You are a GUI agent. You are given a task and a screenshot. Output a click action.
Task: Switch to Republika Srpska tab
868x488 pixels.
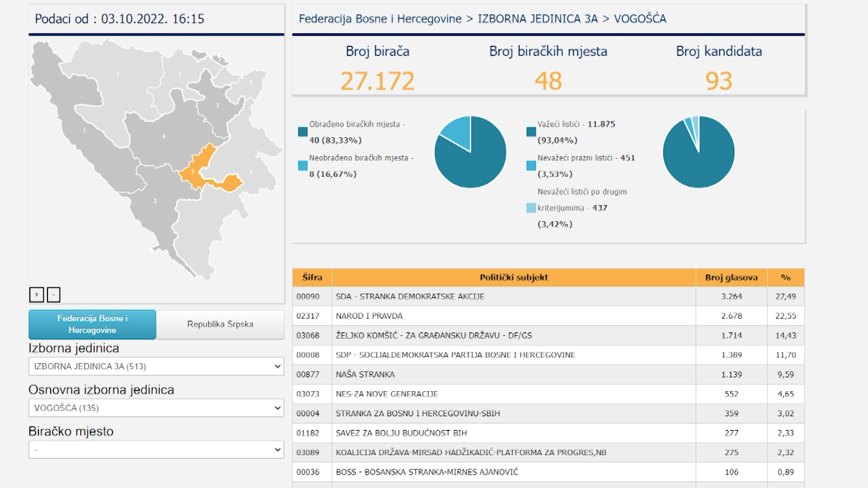tap(220, 324)
